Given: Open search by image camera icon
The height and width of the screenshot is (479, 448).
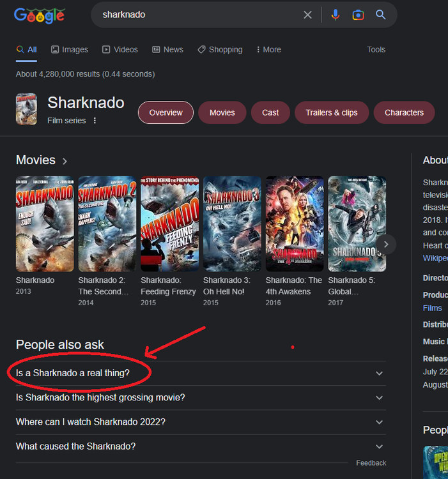Looking at the screenshot, I should point(358,15).
